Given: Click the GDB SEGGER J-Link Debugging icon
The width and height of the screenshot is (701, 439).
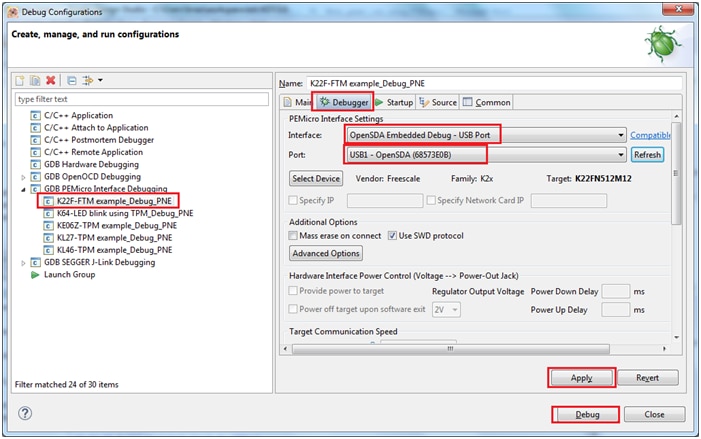Looking at the screenshot, I should coord(35,262).
